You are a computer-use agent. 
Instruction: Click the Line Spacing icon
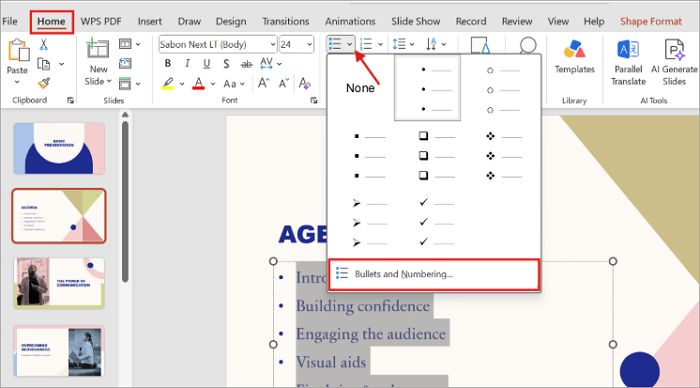[x=399, y=44]
